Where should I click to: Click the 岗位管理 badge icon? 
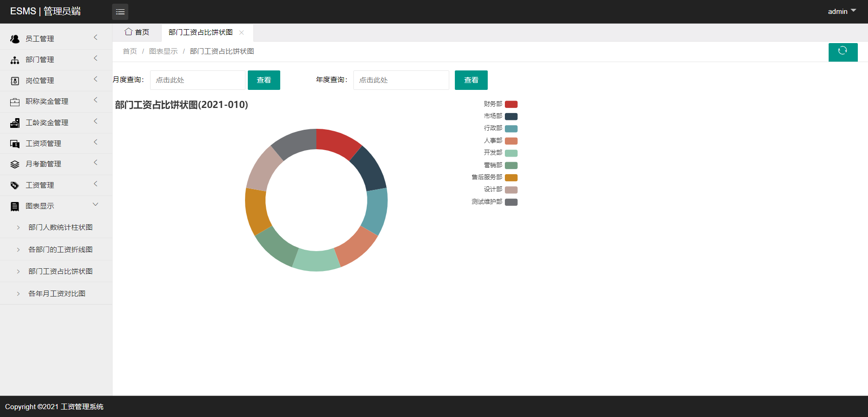tap(15, 81)
